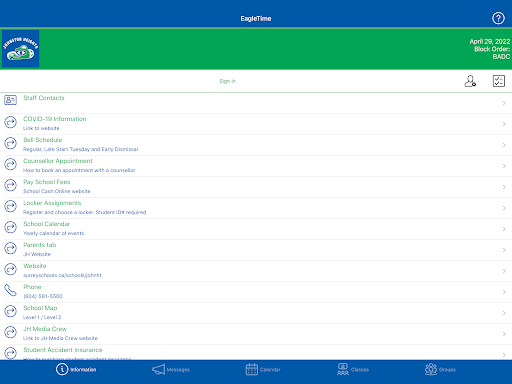Select the Information tab
Image resolution: width=512 pixels, height=384 pixels.
point(76,369)
